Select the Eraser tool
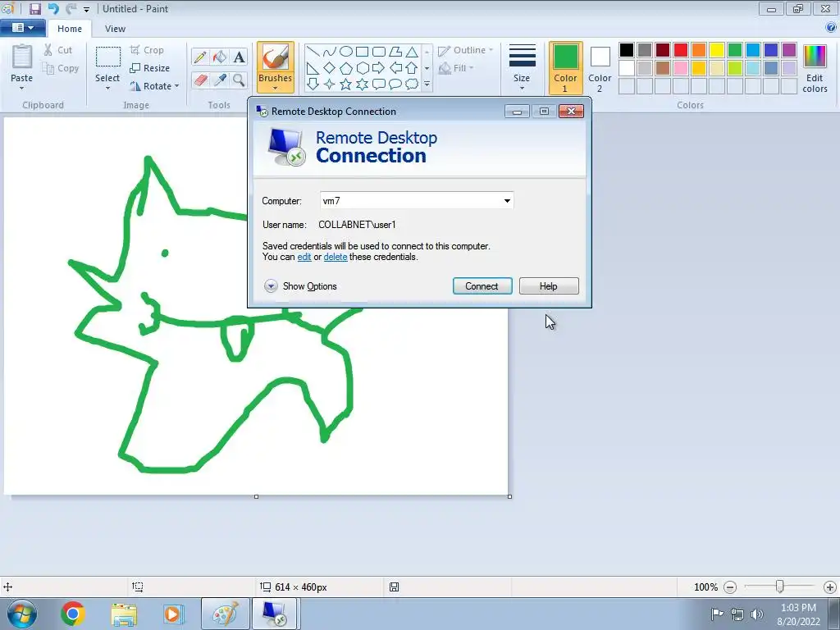 (x=200, y=80)
